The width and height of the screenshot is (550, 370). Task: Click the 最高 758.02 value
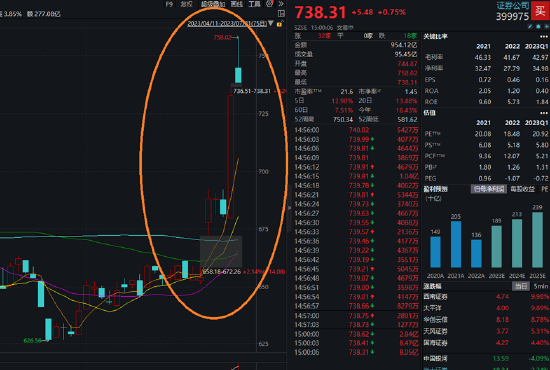407,73
